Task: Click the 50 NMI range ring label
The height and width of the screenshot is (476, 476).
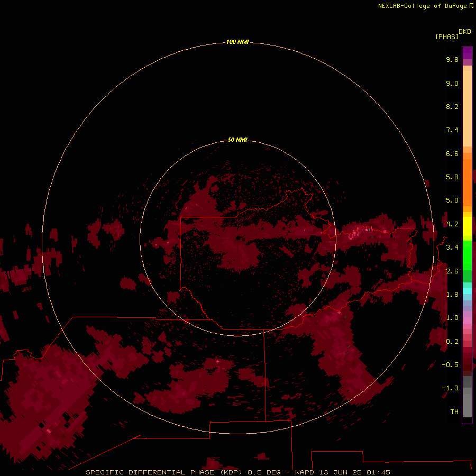Action: [237, 140]
